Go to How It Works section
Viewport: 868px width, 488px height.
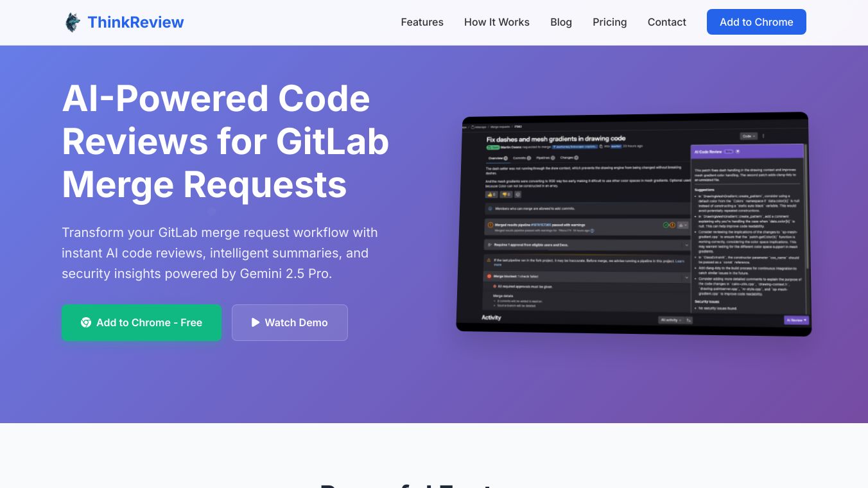(x=497, y=22)
